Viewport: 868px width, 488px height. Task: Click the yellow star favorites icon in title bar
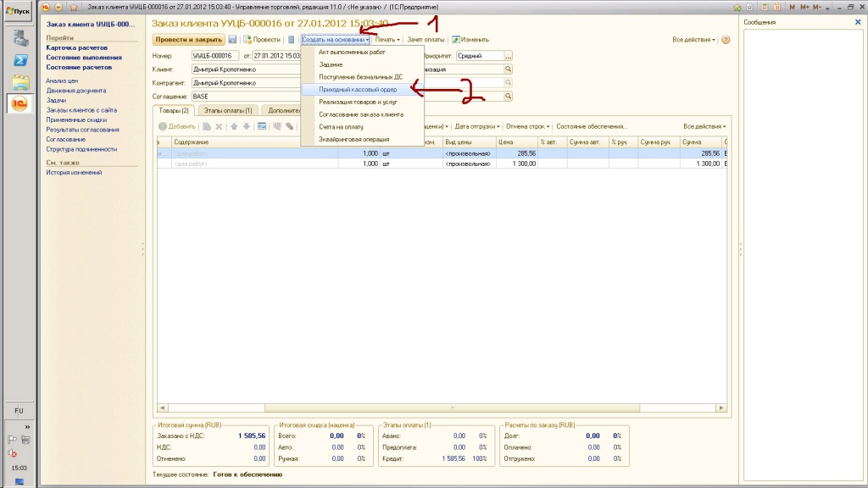point(74,7)
